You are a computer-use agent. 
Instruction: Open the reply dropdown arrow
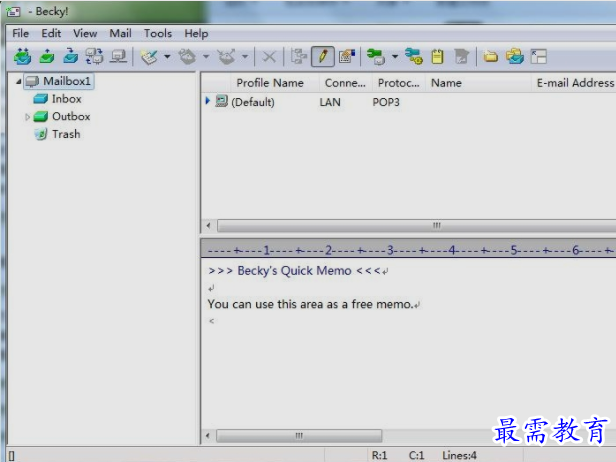[x=206, y=57]
